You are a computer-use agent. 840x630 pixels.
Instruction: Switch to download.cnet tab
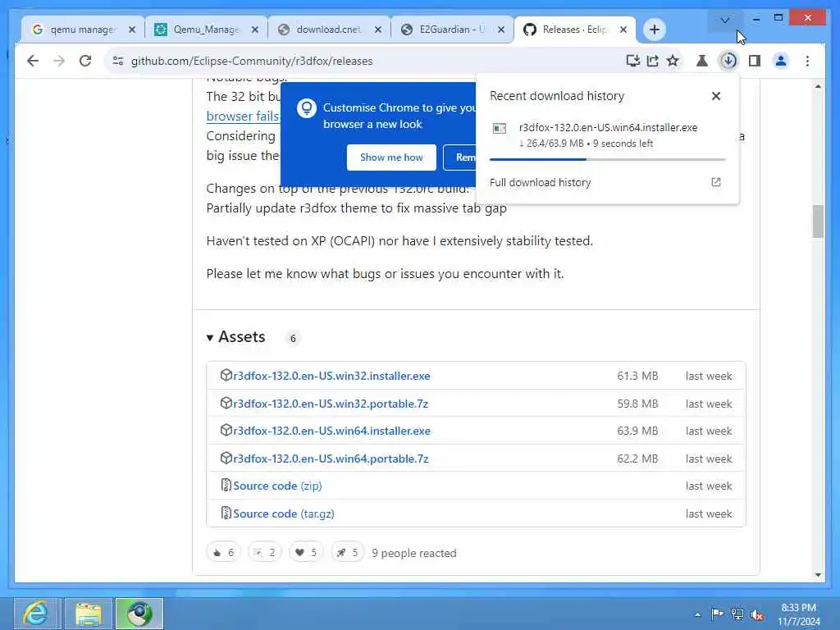328,30
